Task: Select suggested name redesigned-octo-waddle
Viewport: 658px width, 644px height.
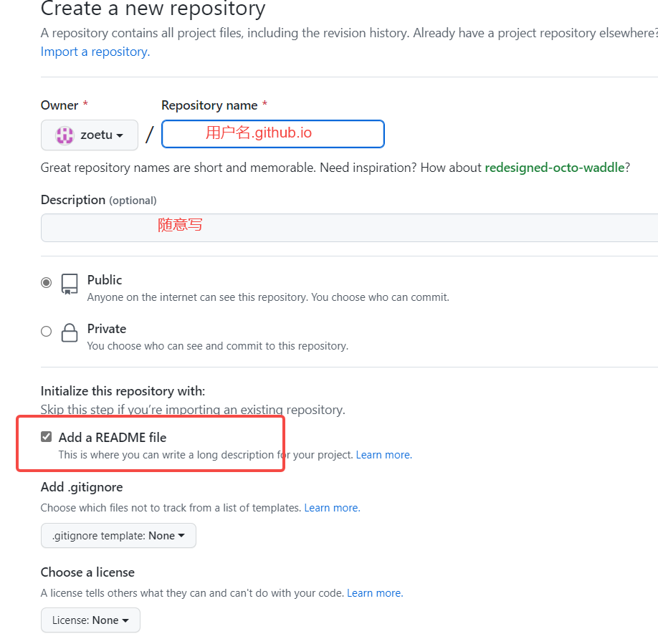Action: pyautogui.click(x=556, y=167)
